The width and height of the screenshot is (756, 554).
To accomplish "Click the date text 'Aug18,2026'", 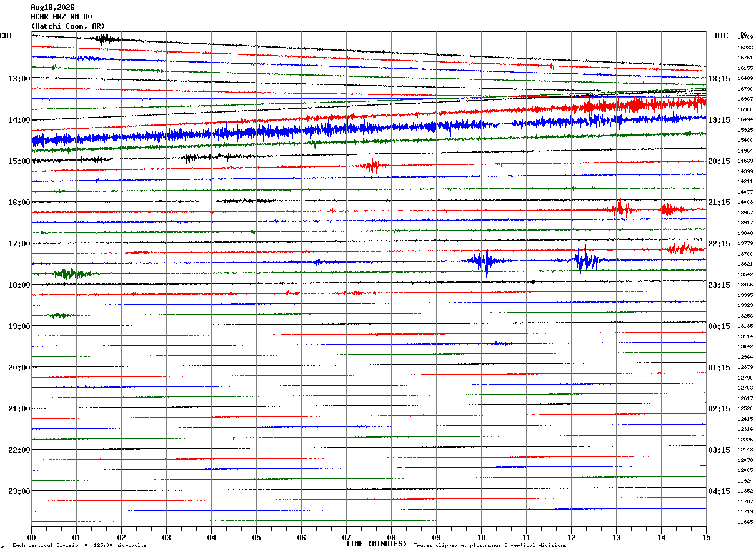I will tap(52, 8).
